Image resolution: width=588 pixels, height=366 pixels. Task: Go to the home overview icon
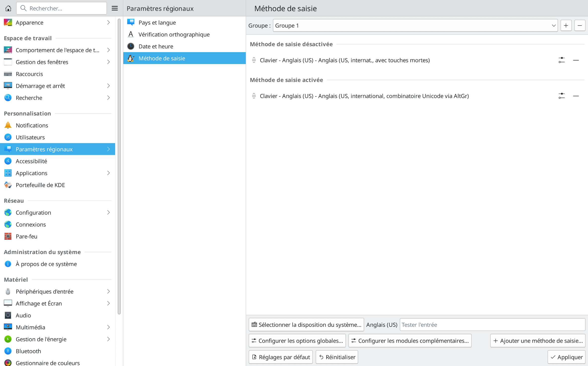8,8
